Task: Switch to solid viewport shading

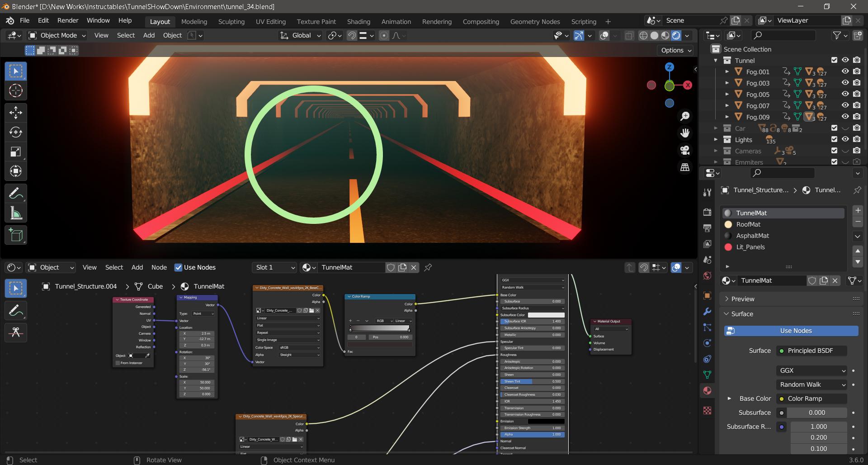Action: 654,36
